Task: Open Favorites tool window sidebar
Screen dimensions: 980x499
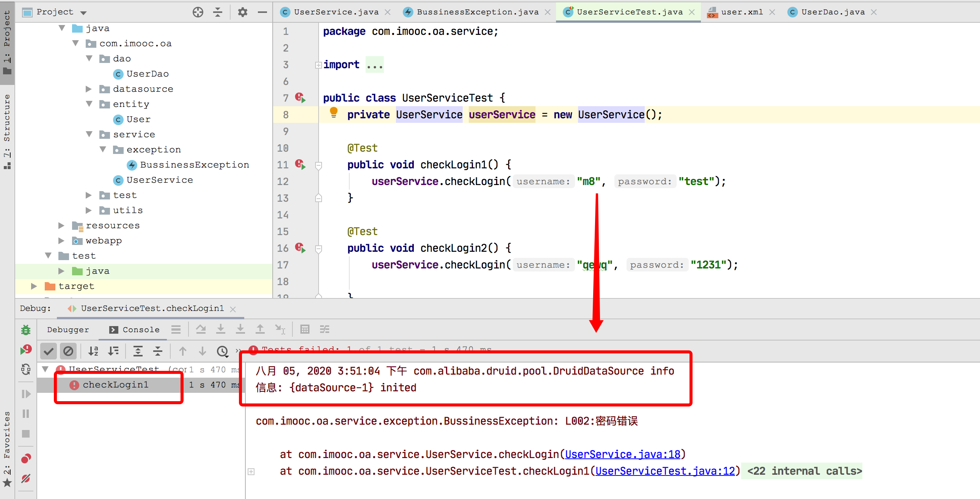Action: point(7,449)
